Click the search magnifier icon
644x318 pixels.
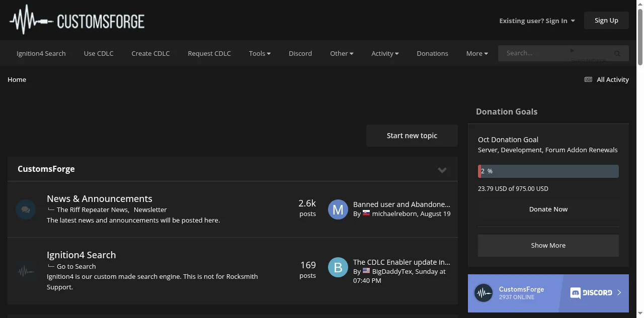[617, 53]
